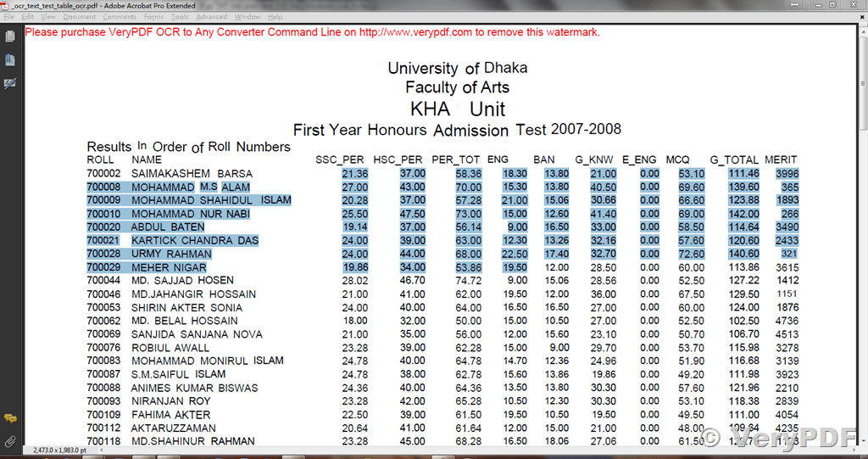Image resolution: width=868 pixels, height=459 pixels.
Task: Click the name ABDUL BATEN
Action: pos(168,227)
